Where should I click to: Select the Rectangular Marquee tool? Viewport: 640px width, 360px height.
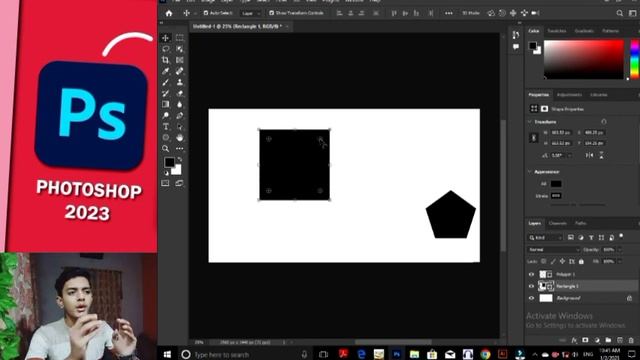click(x=180, y=38)
